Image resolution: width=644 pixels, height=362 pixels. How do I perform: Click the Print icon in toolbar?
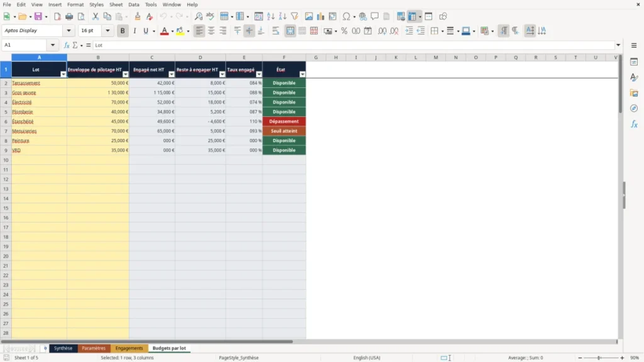pos(69,16)
